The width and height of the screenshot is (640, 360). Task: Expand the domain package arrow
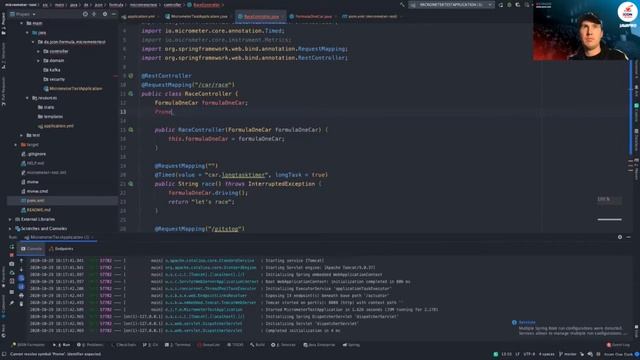(38, 61)
